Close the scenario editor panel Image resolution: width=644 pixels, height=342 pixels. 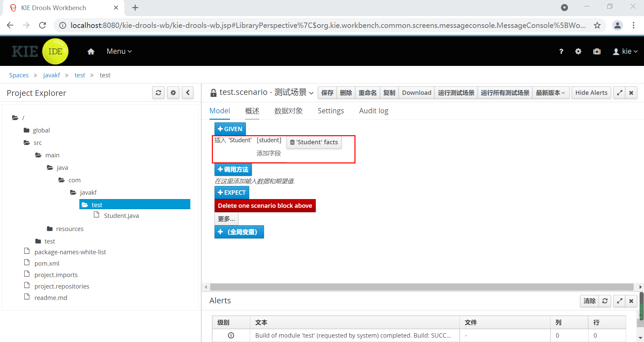click(x=631, y=93)
